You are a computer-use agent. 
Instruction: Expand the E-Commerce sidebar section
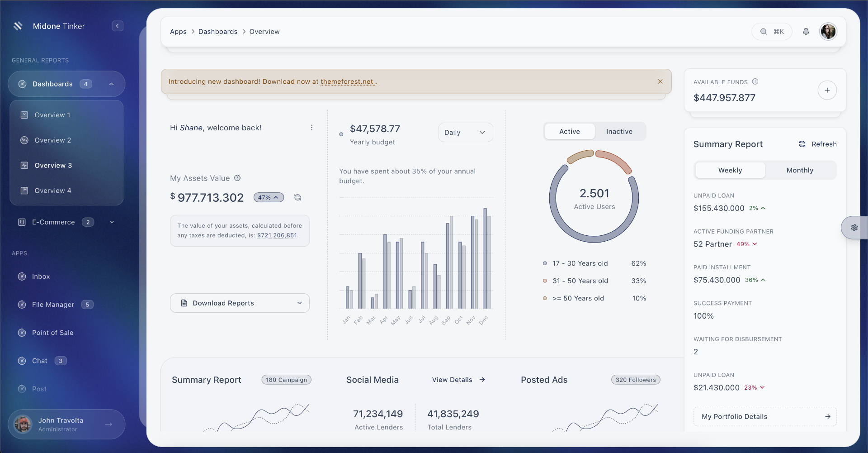click(x=111, y=222)
